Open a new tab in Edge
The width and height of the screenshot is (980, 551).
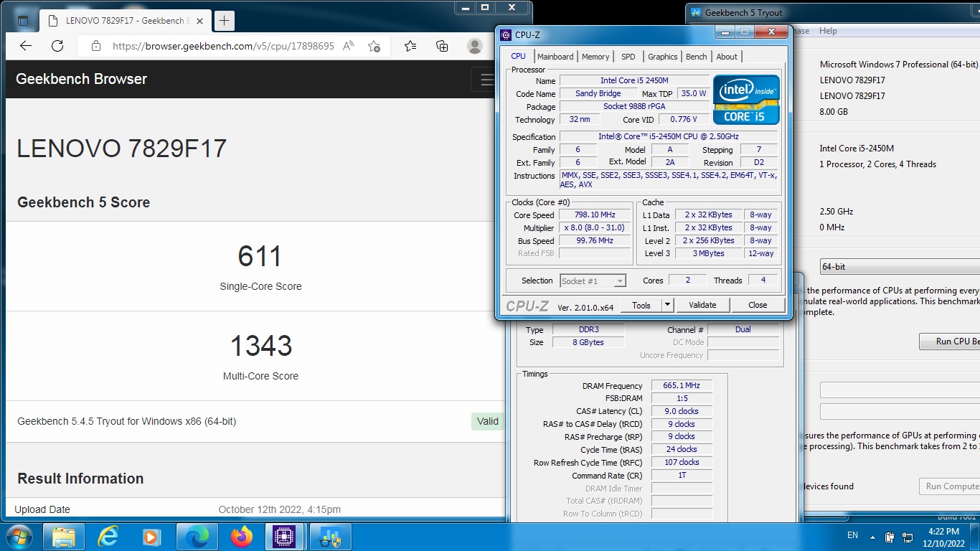225,21
